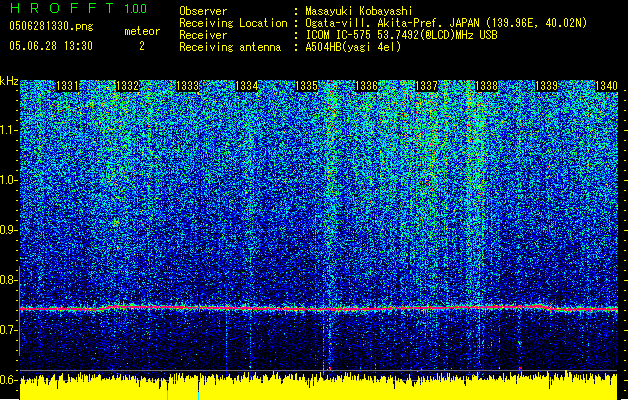Click the 0.7 kHz axis label
Viewport: 629px width, 400px height.
(x=9, y=330)
